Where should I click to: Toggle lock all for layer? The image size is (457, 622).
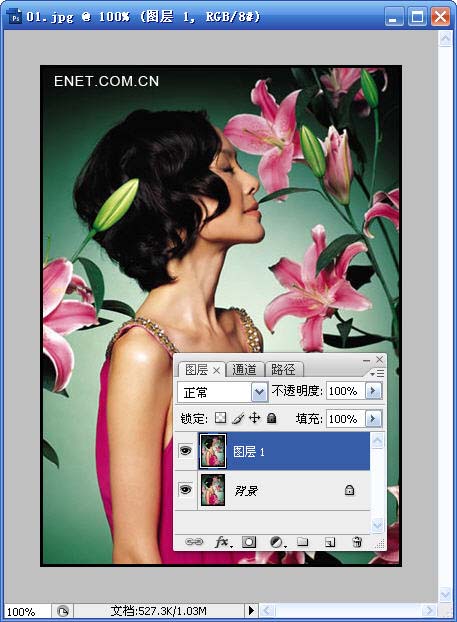click(272, 418)
